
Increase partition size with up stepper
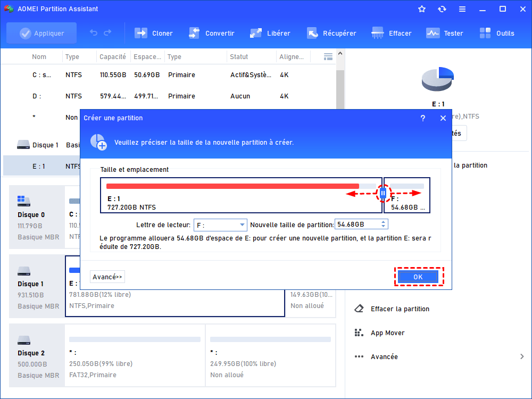pos(384,222)
